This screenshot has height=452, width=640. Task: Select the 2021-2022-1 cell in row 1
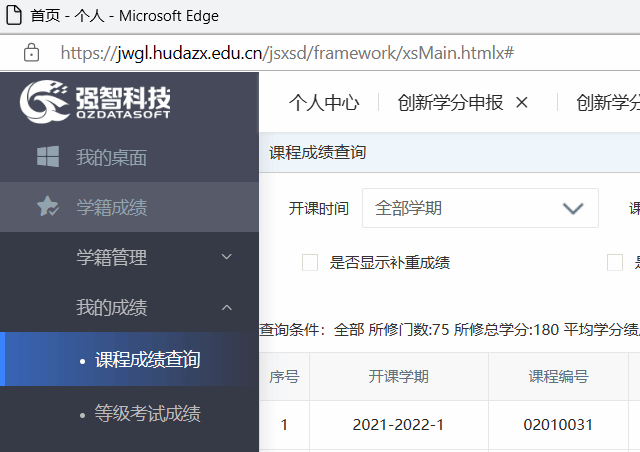tap(398, 425)
